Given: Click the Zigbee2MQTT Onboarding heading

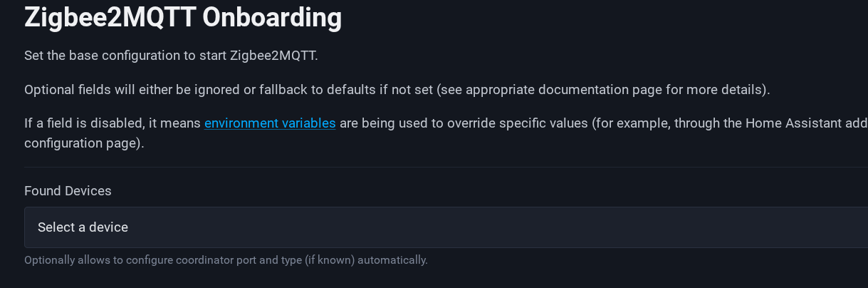Looking at the screenshot, I should [183, 18].
